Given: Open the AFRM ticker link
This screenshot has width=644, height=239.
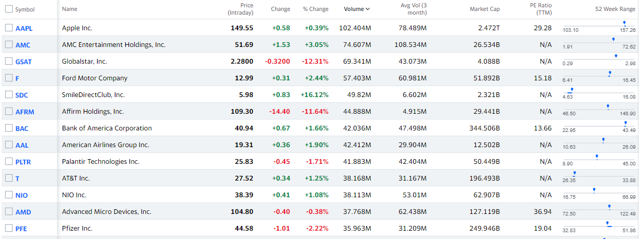Looking at the screenshot, I should point(25,112).
